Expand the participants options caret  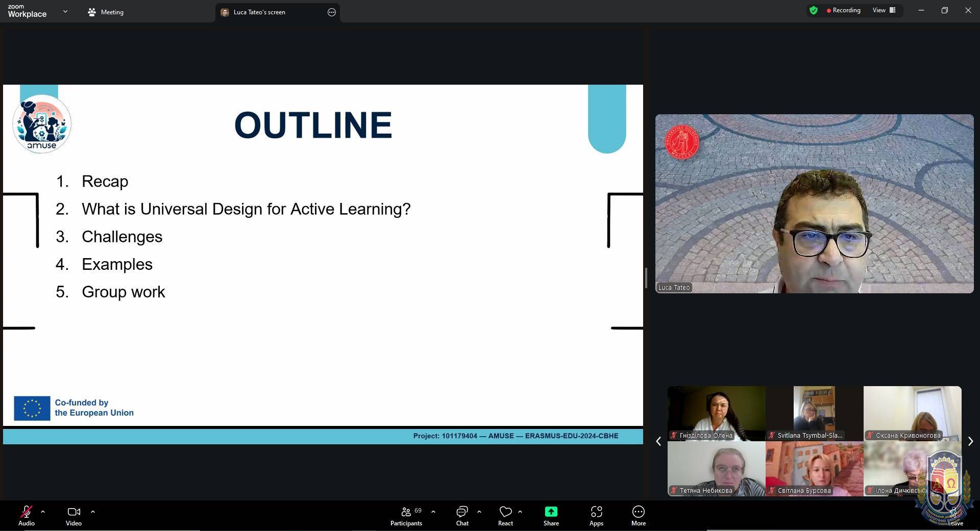[433, 511]
